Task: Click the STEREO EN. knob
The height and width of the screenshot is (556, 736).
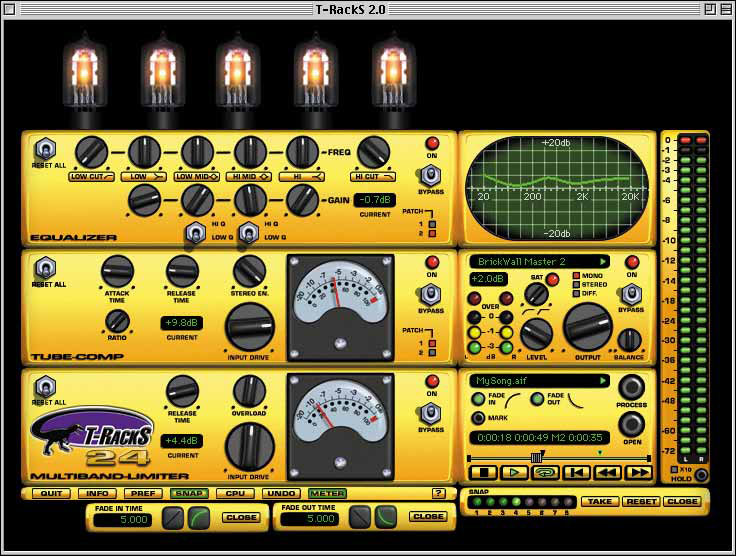Action: point(249,272)
